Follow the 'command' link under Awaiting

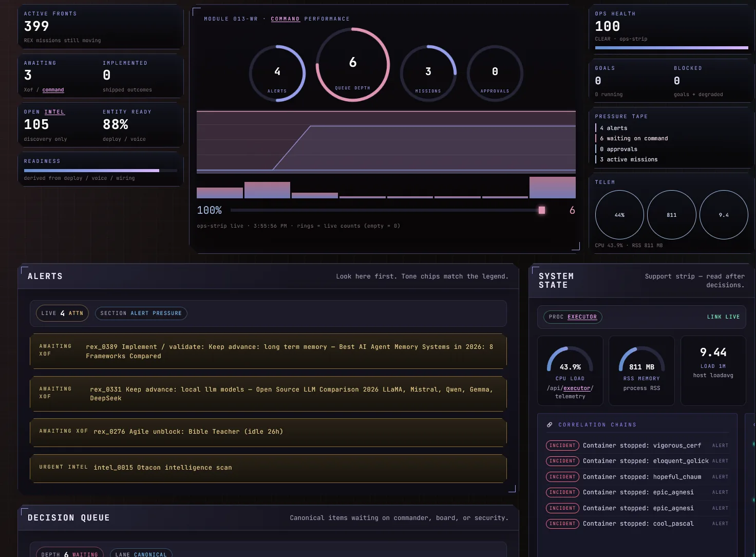click(53, 90)
